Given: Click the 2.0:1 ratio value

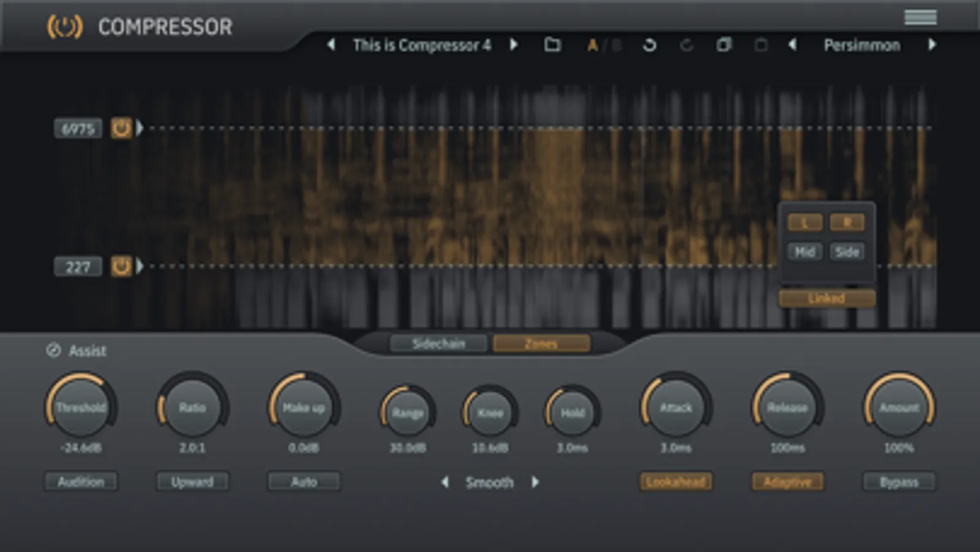Looking at the screenshot, I should (192, 448).
